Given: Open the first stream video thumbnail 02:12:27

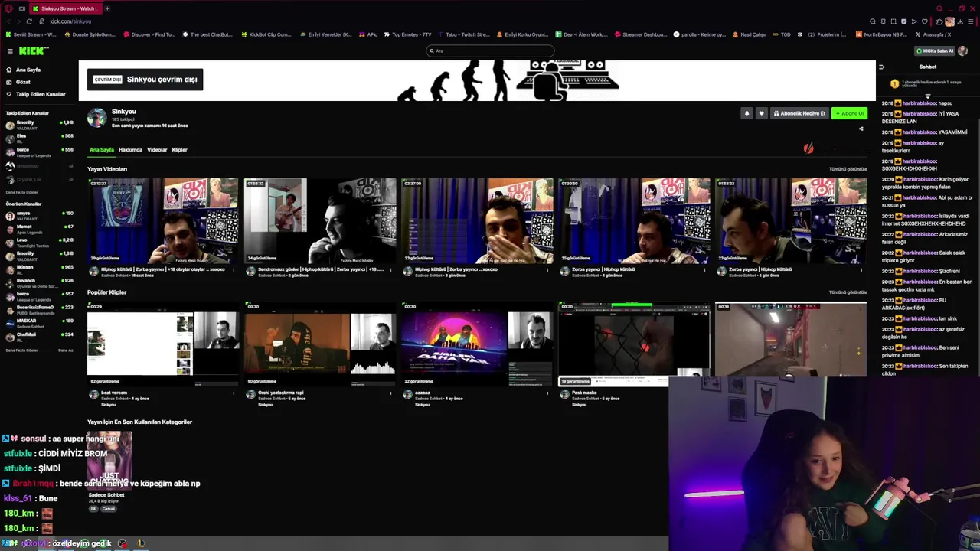Looking at the screenshot, I should (163, 221).
